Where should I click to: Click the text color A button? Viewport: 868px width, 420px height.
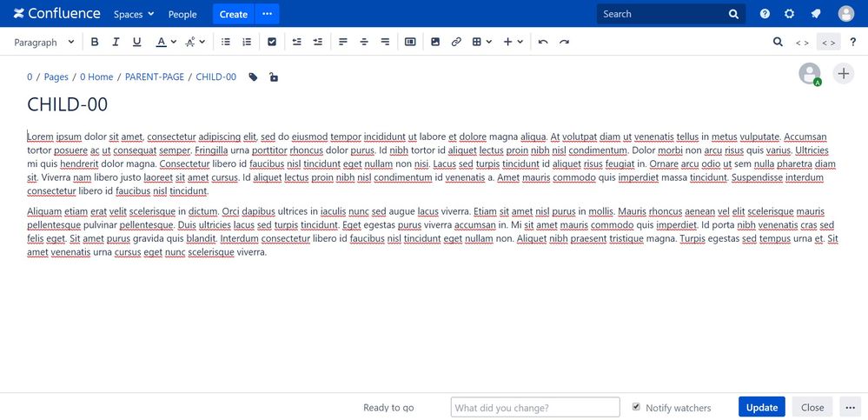(x=161, y=42)
